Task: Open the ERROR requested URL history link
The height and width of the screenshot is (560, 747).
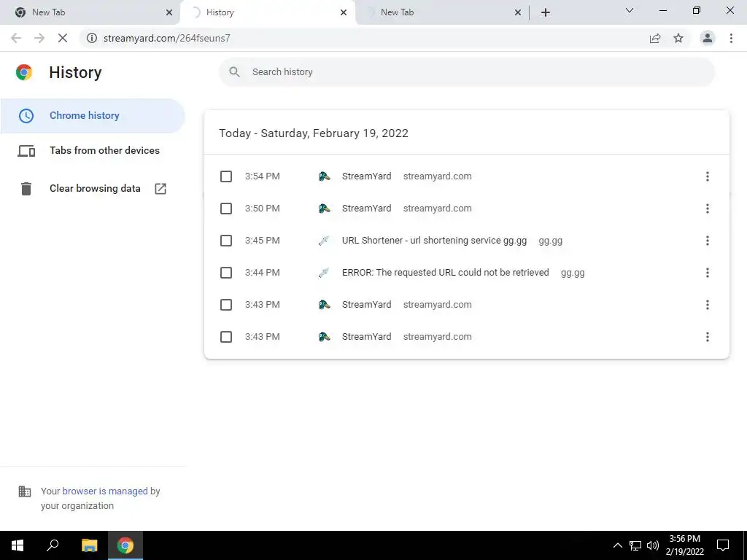Action: 446,273
